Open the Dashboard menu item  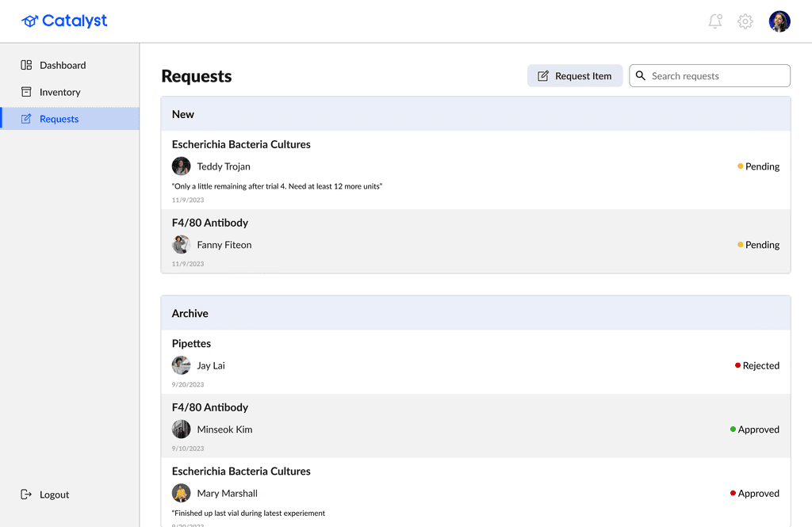pyautogui.click(x=63, y=65)
